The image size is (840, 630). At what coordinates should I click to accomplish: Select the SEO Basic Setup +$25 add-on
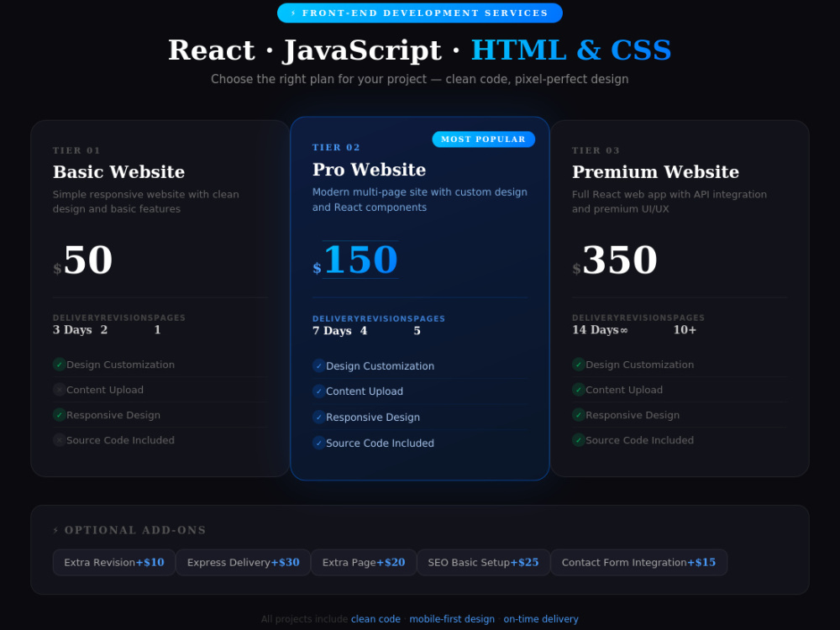(483, 563)
